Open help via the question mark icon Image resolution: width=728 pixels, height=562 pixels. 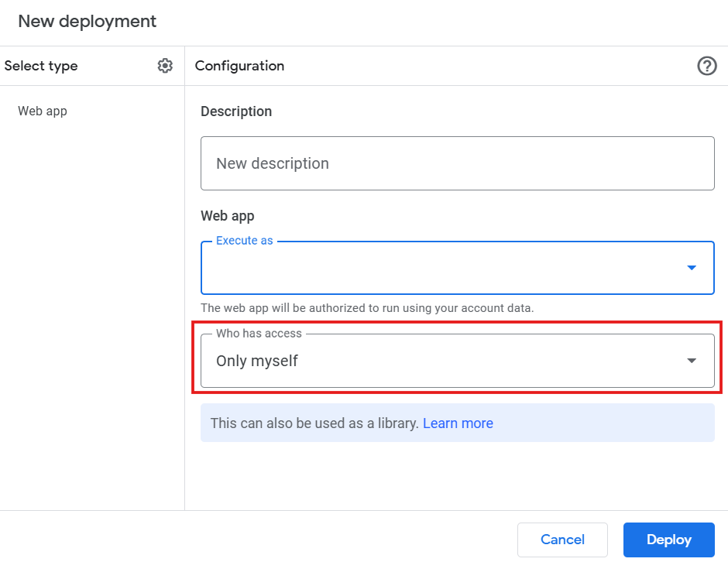pos(706,66)
